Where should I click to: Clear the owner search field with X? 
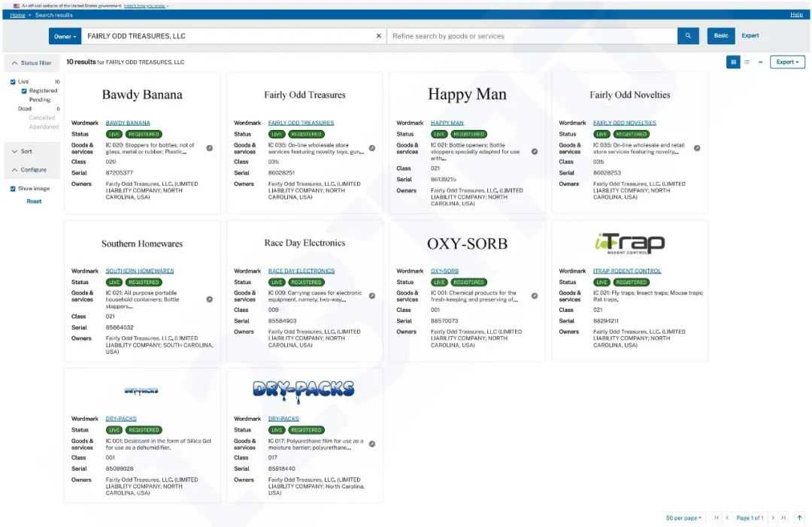point(378,36)
